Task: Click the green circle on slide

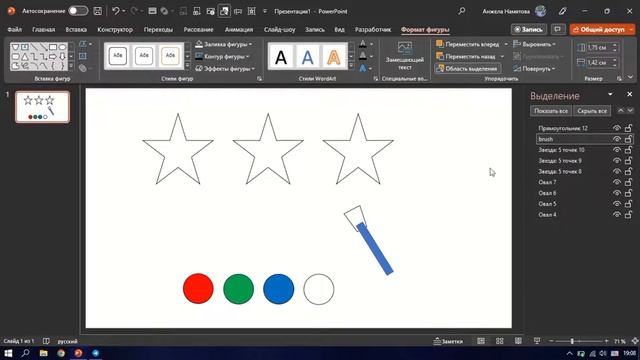Action: coord(238,289)
